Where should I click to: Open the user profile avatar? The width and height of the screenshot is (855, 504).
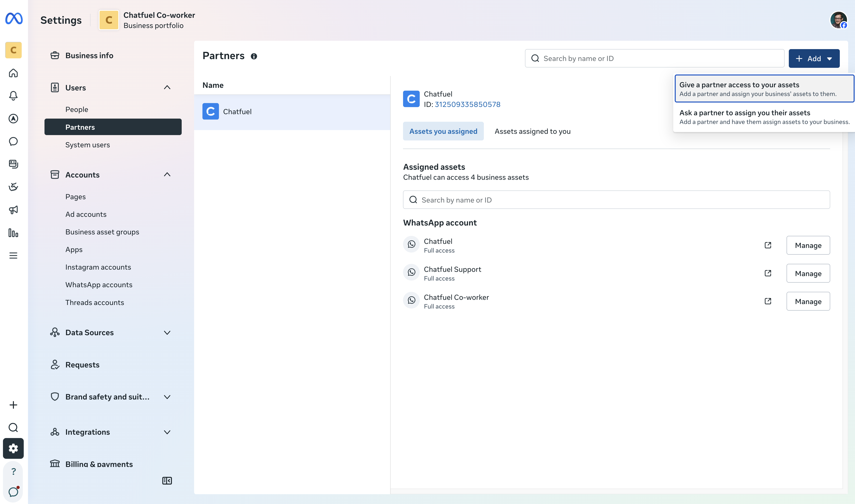point(838,20)
